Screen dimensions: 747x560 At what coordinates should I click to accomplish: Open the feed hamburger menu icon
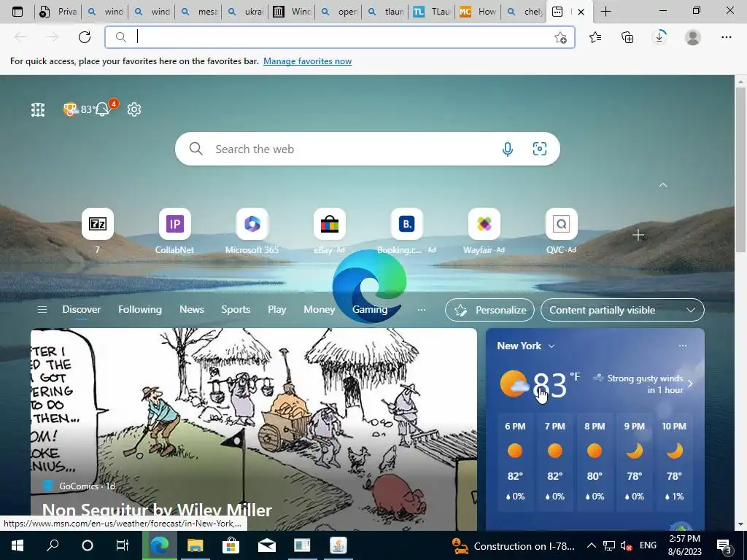tap(42, 310)
